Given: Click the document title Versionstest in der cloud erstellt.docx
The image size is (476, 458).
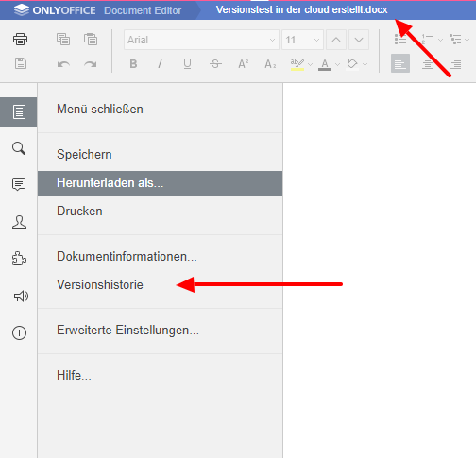Looking at the screenshot, I should click(302, 9).
